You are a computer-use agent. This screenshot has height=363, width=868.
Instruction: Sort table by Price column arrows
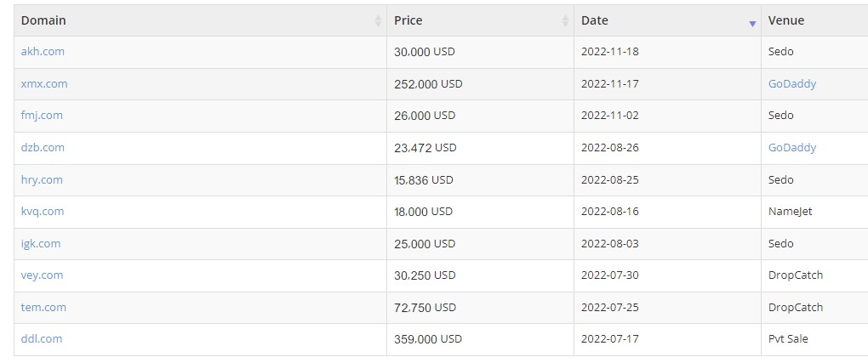point(565,21)
